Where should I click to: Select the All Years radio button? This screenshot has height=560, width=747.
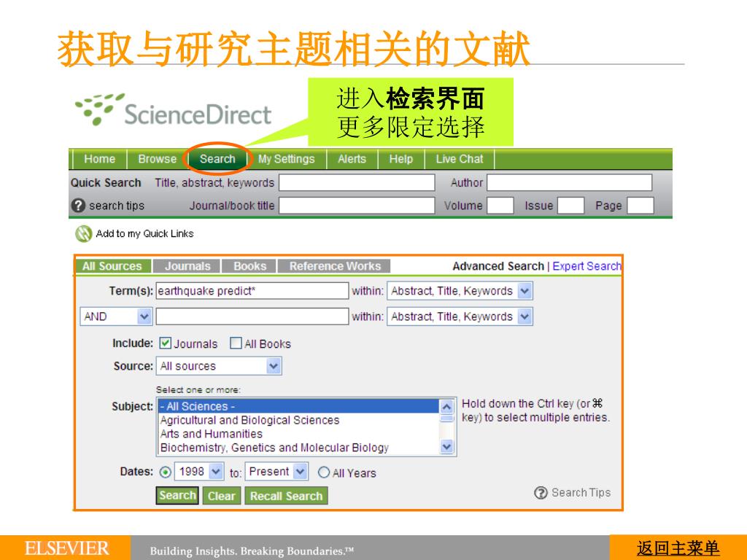point(323,472)
